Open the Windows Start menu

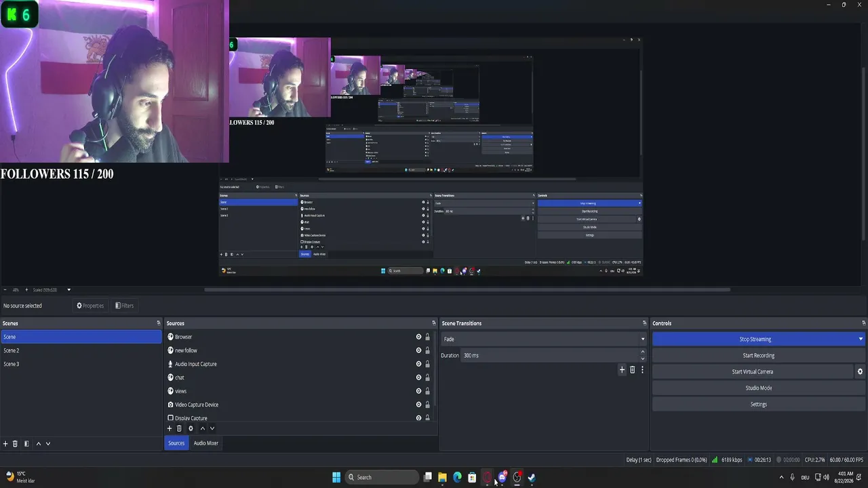pyautogui.click(x=336, y=477)
